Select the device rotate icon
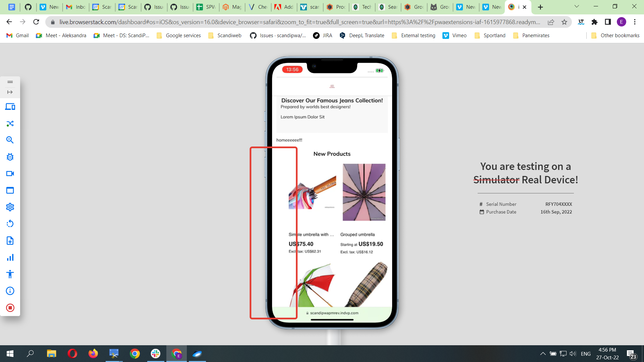The image size is (644, 362). (x=10, y=224)
